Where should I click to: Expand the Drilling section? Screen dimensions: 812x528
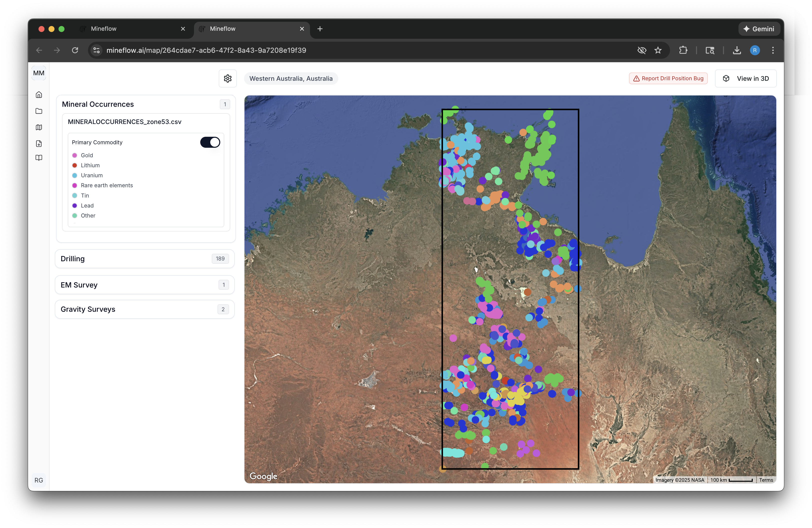pyautogui.click(x=144, y=258)
